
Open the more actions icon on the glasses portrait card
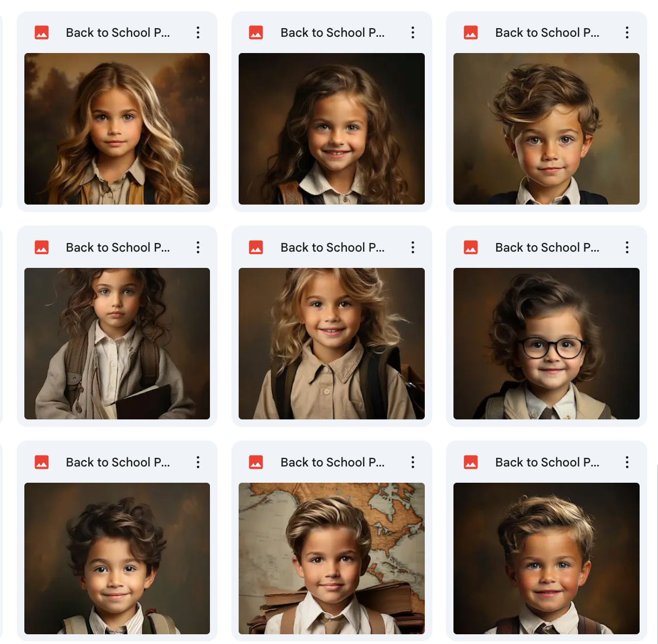tap(627, 247)
